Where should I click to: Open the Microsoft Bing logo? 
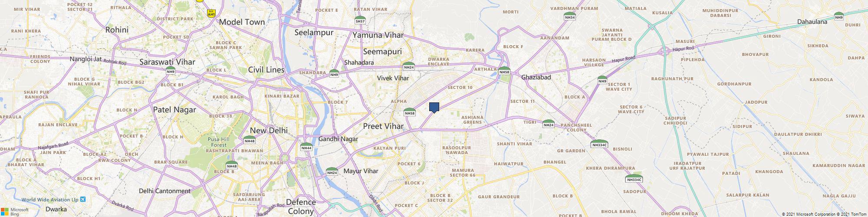point(15,211)
